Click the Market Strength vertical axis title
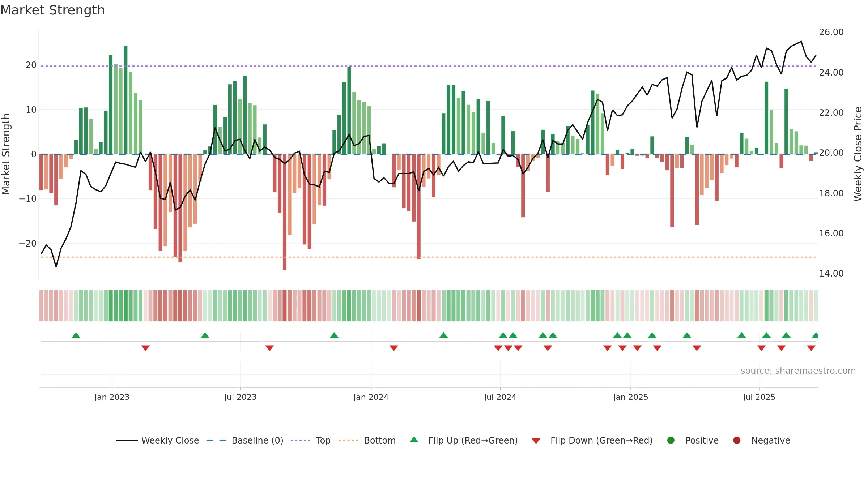This screenshot has height=488, width=868. 6,154
